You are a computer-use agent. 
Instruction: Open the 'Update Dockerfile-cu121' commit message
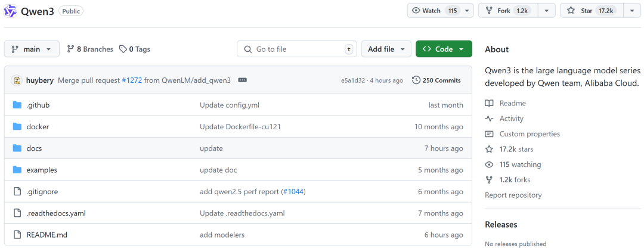click(x=240, y=127)
